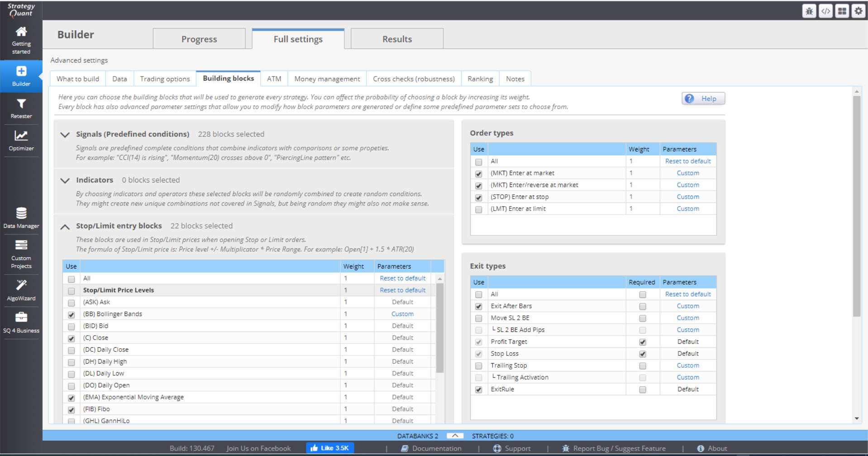Open the Notes tab
Screen dimensions: 868x456
coord(515,79)
